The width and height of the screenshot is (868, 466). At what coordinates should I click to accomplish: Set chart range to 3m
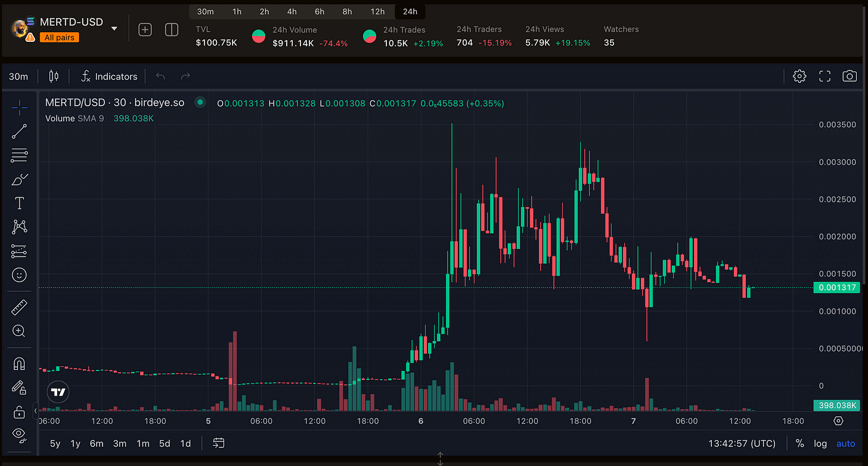120,443
